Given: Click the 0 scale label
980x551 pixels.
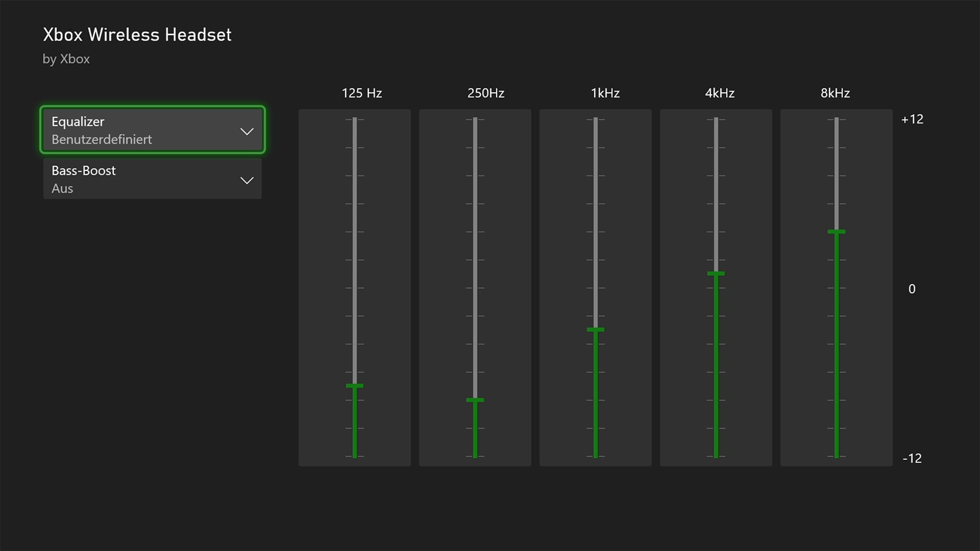Looking at the screenshot, I should tap(912, 289).
